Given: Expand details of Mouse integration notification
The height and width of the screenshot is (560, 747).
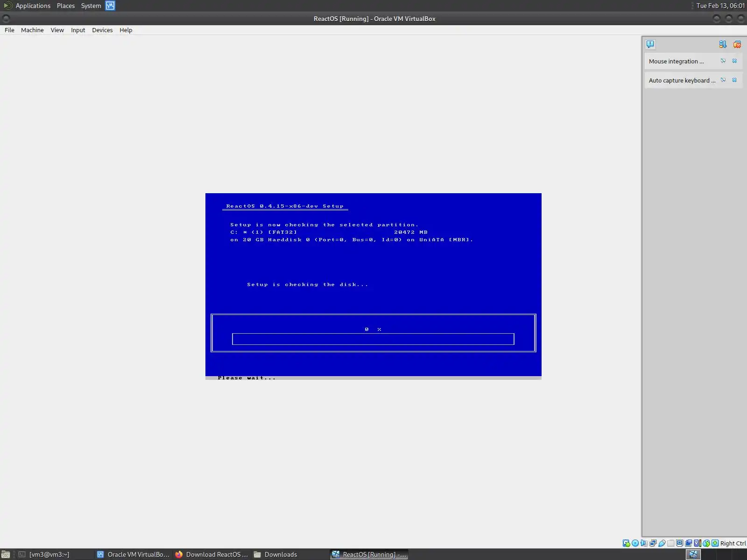Looking at the screenshot, I should pyautogui.click(x=723, y=61).
